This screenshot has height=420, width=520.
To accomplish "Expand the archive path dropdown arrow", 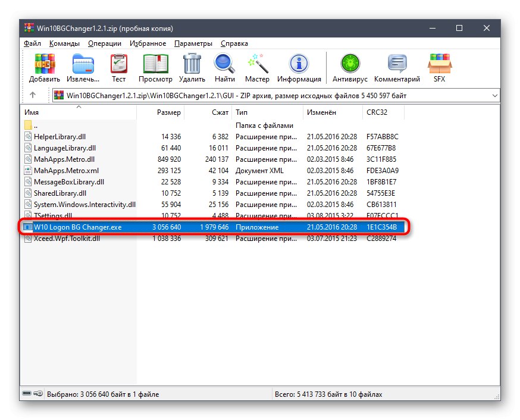I will point(494,95).
